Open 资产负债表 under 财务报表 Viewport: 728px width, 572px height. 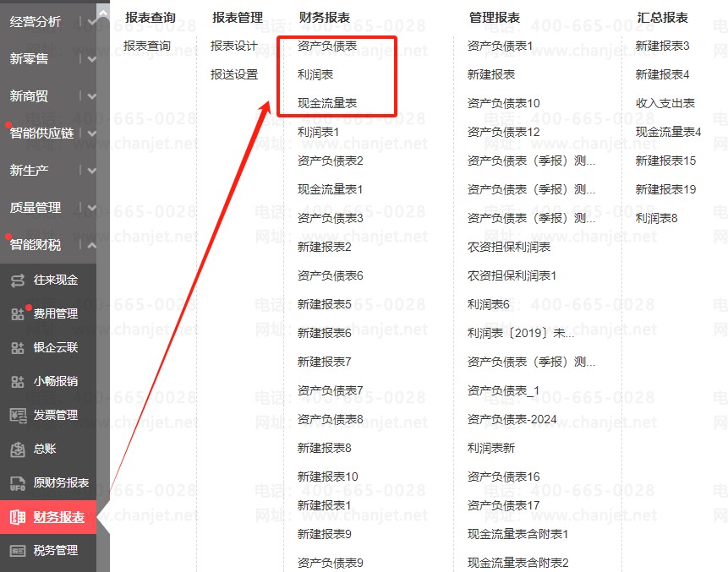(327, 46)
